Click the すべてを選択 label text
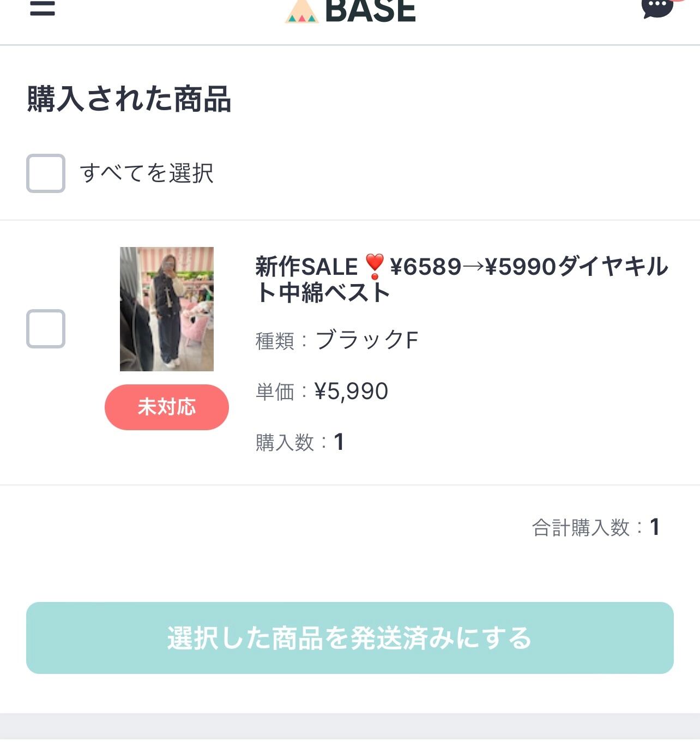 pyautogui.click(x=147, y=173)
